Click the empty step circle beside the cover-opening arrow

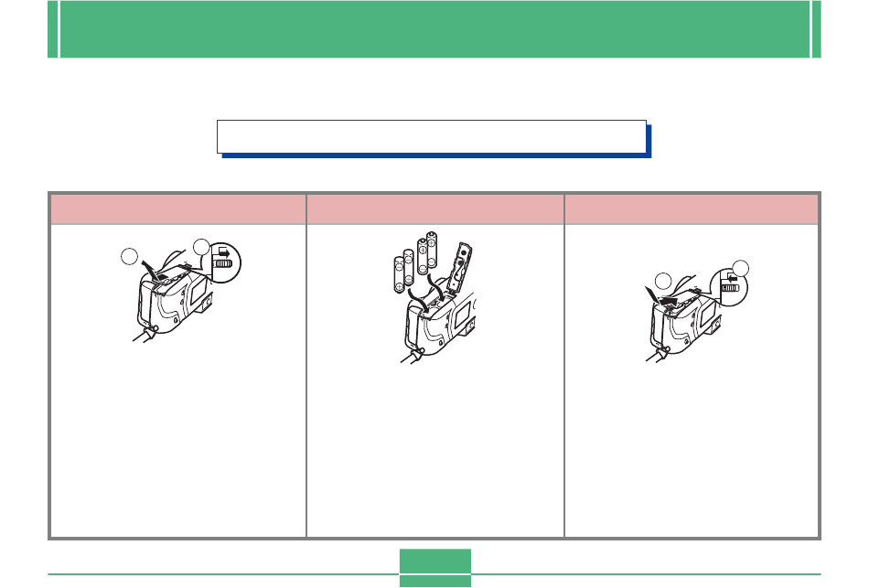pyautogui.click(x=129, y=257)
